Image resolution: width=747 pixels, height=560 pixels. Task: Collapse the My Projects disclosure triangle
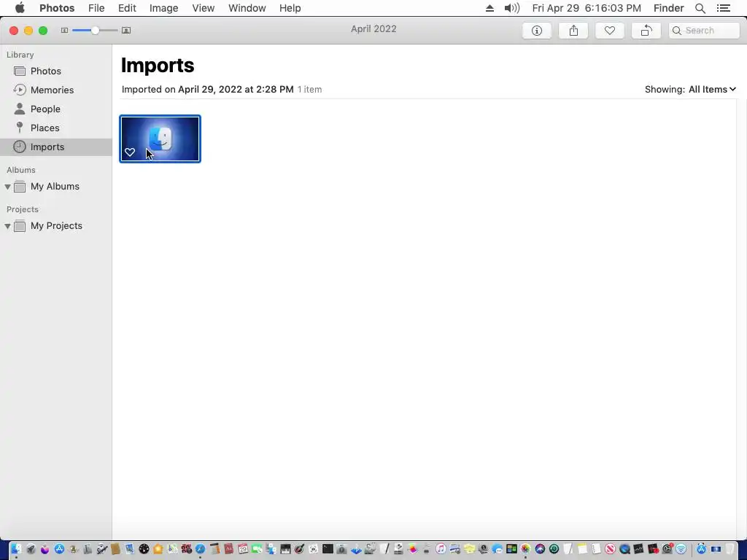tap(7, 226)
